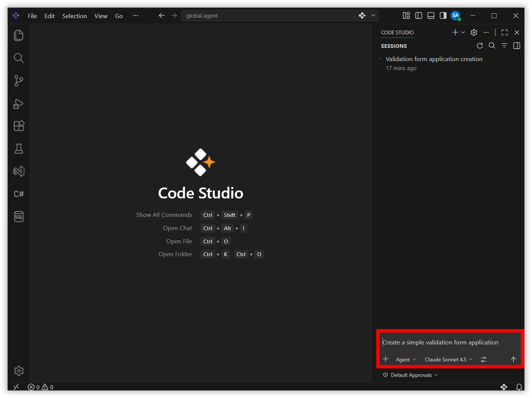The width and height of the screenshot is (532, 398).
Task: Open the Agent mode dropdown
Action: pyautogui.click(x=406, y=360)
